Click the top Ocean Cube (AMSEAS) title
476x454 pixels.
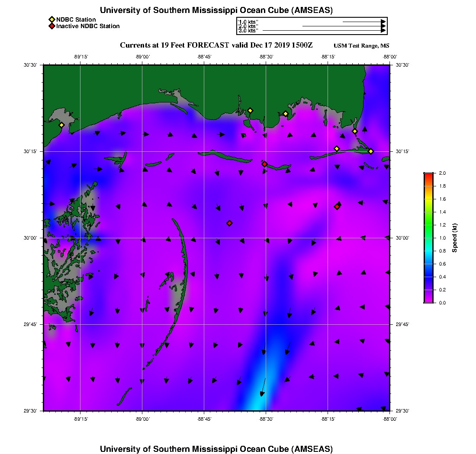pyautogui.click(x=216, y=10)
